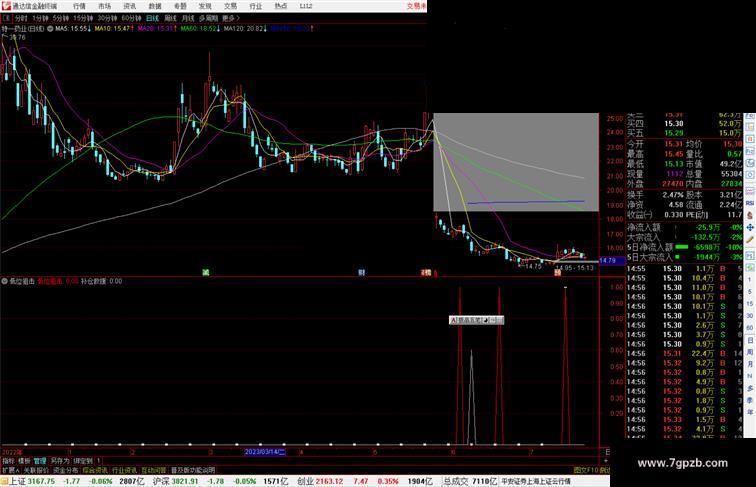
Task: Expand the 更多 periods list
Action: click(x=230, y=18)
